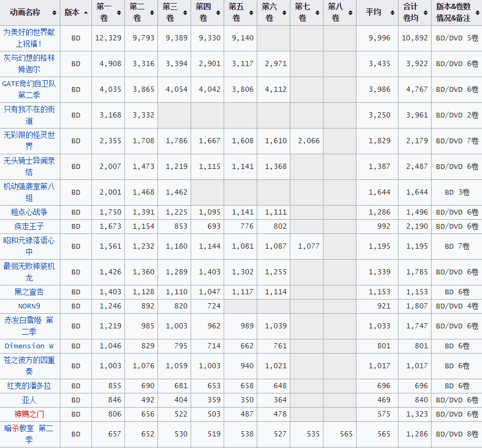Screen dimensions: 482x448
Task: Open 疾走王子 link
Action: 29,226
